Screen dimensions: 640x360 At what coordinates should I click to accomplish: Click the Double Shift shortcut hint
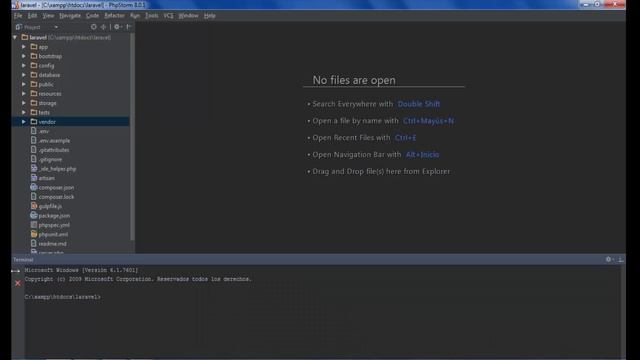(419, 104)
